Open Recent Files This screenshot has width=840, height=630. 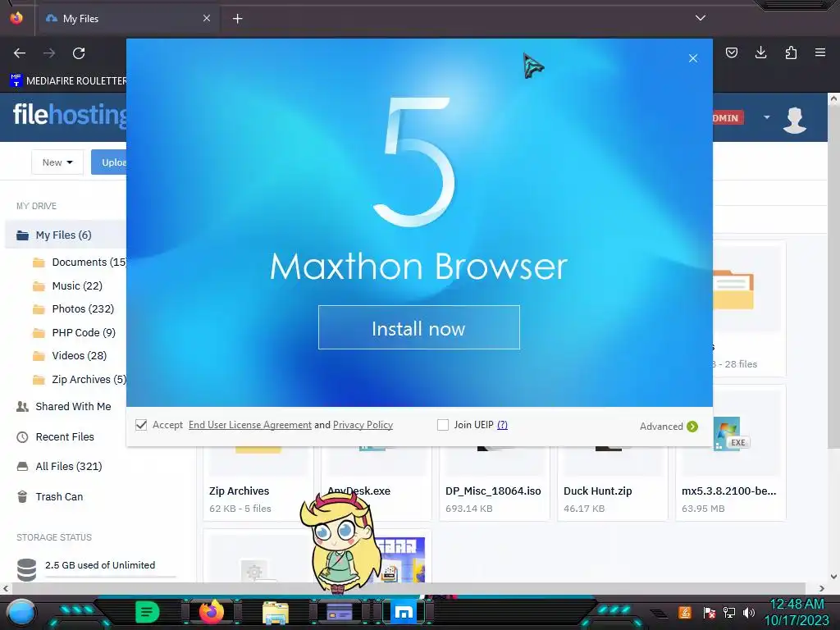pyautogui.click(x=55, y=437)
